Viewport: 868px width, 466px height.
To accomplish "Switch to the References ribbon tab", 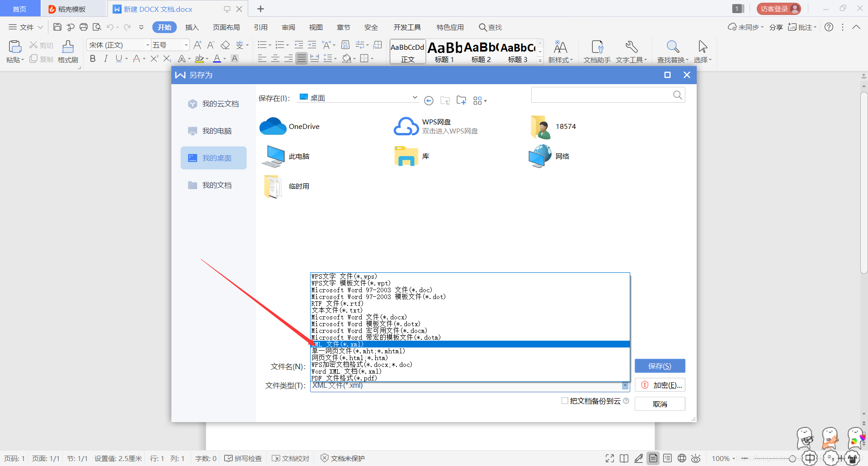I will click(261, 27).
